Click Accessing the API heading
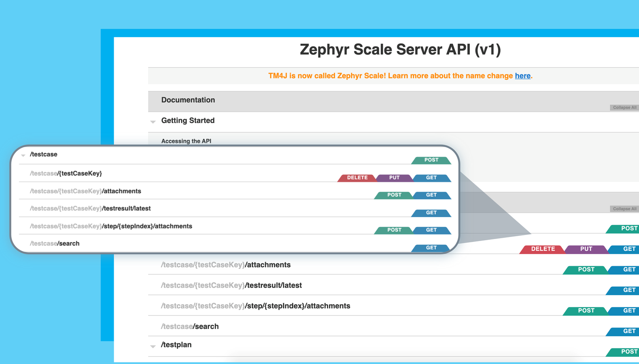 pyautogui.click(x=186, y=141)
